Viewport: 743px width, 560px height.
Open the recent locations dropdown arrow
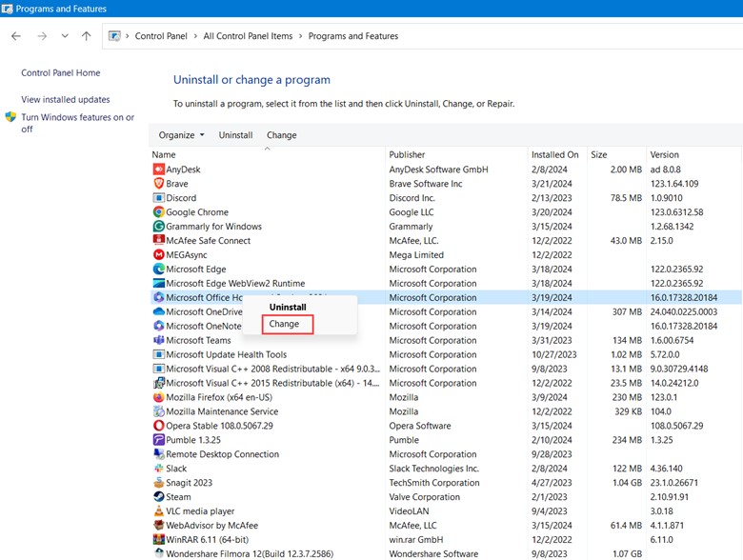(x=65, y=36)
